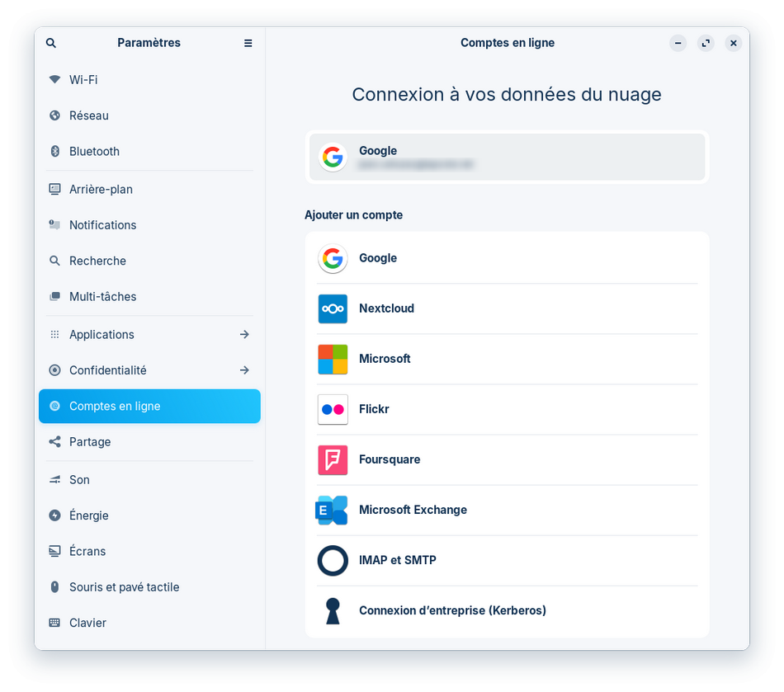Click the Microsoft Exchange icon
The width and height of the screenshot is (784, 692).
coord(332,511)
